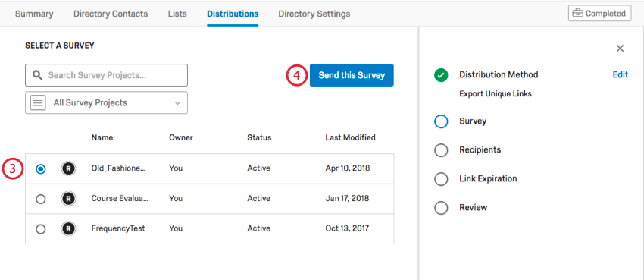Select the Course Evalua survey radio button
Viewport: 644px width, 280px height.
(x=41, y=199)
